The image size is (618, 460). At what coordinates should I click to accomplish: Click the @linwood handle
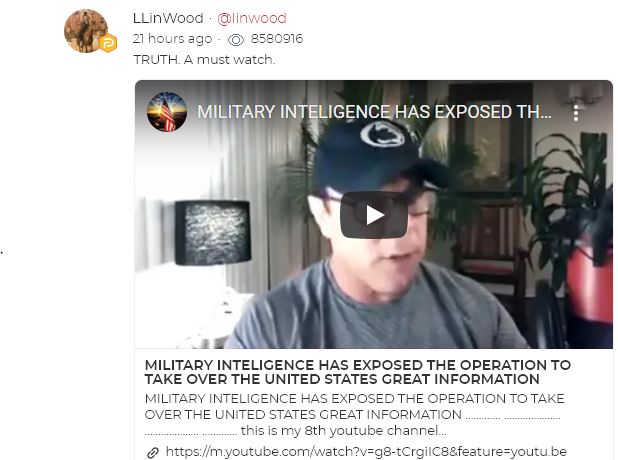click(x=252, y=18)
